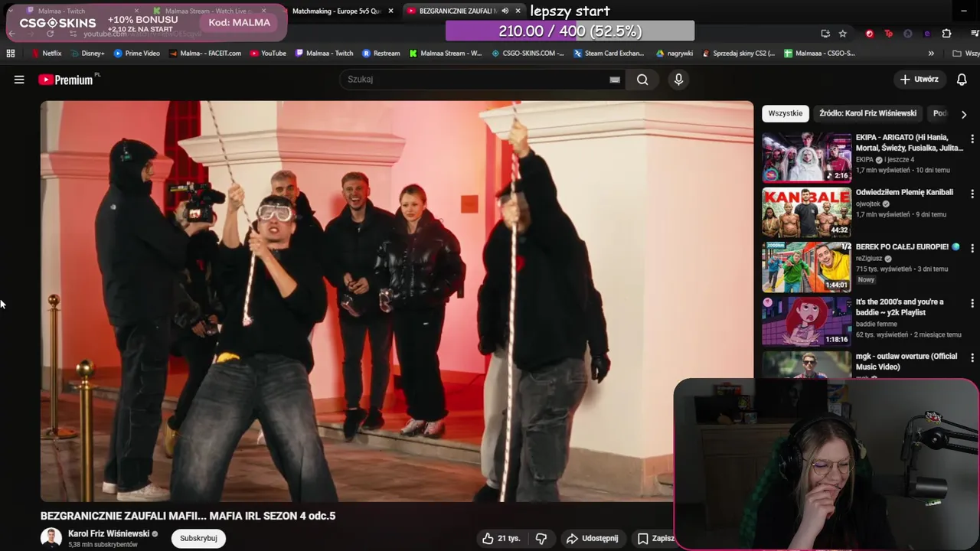
Task: Open the Malmaaa - CSGO-S... bookmark
Action: pyautogui.click(x=819, y=54)
